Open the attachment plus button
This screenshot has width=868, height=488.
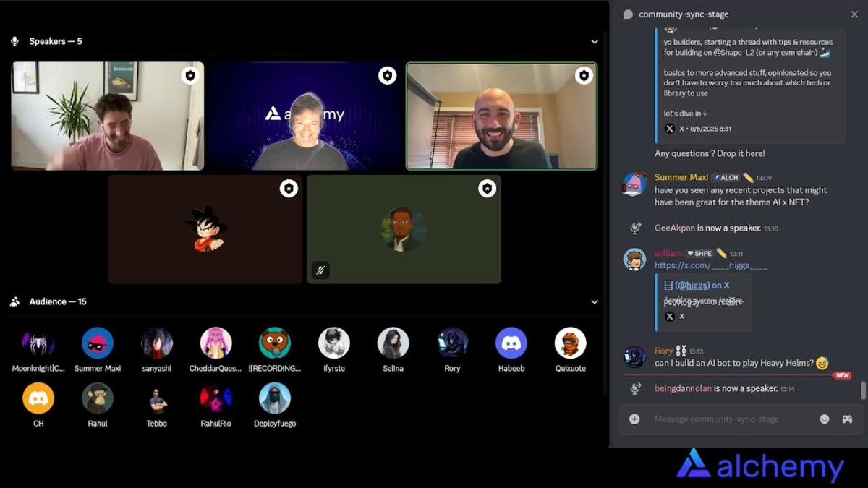coord(634,419)
